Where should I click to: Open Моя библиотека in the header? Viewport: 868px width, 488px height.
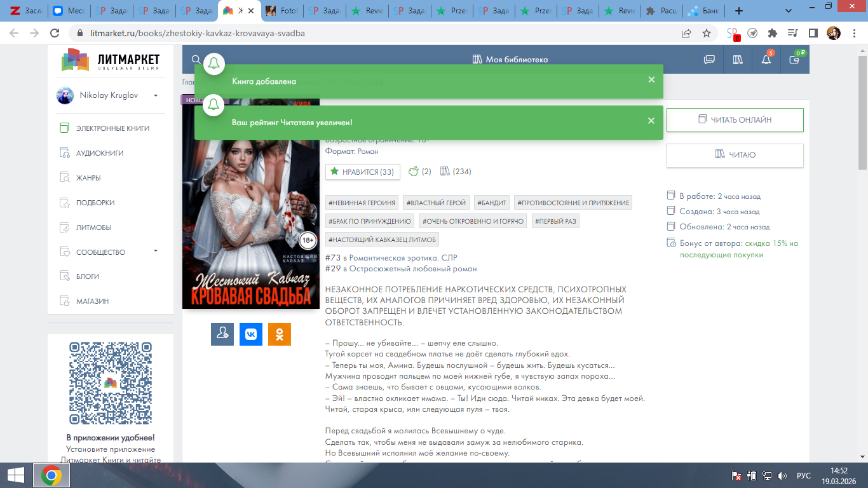coord(510,60)
